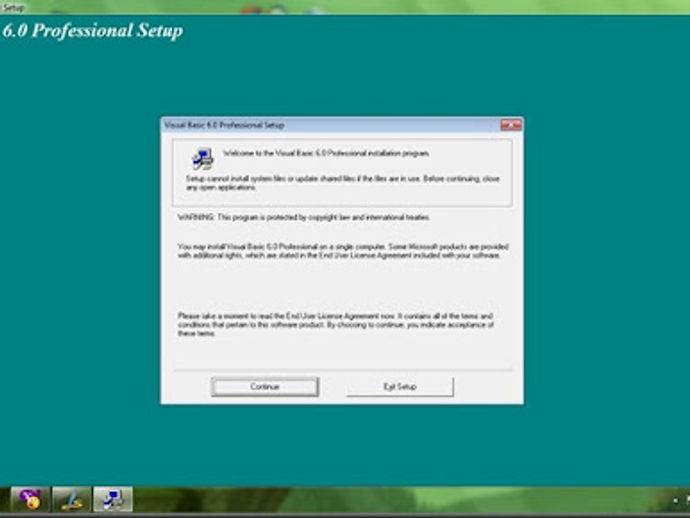Click the 'WARNING: This program is protected' text
Image resolution: width=690 pixels, height=518 pixels.
304,217
